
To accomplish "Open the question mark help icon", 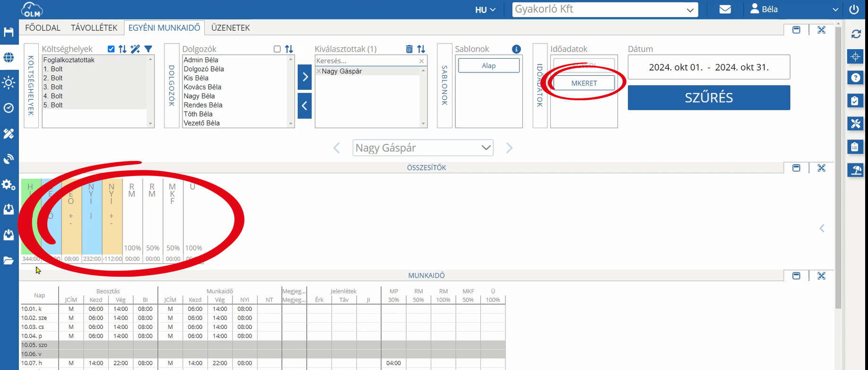I will coord(855,78).
